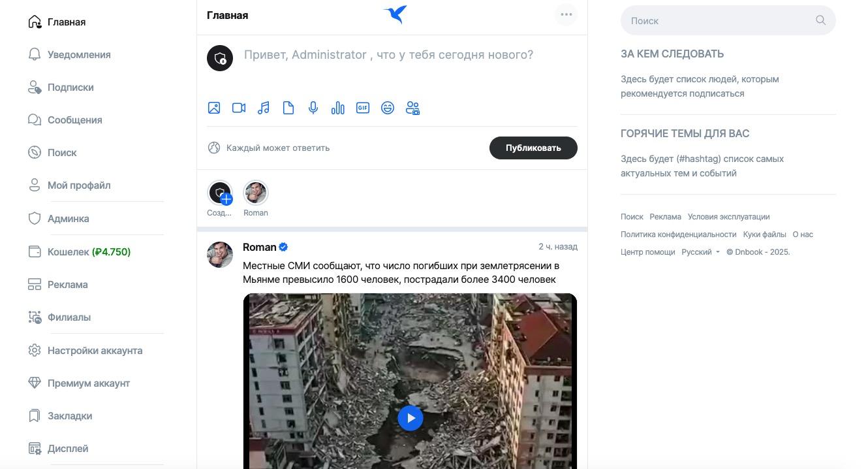Click the footer Поиск link
868x469 pixels.
tap(632, 216)
